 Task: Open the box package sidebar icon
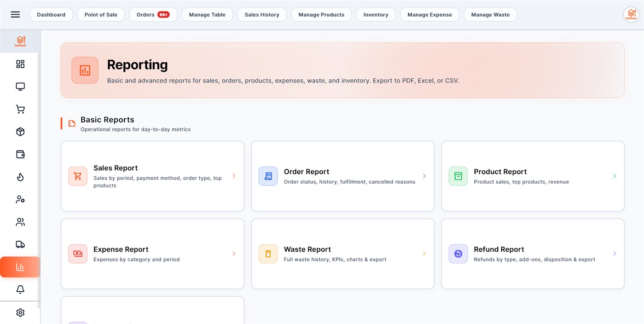click(20, 132)
